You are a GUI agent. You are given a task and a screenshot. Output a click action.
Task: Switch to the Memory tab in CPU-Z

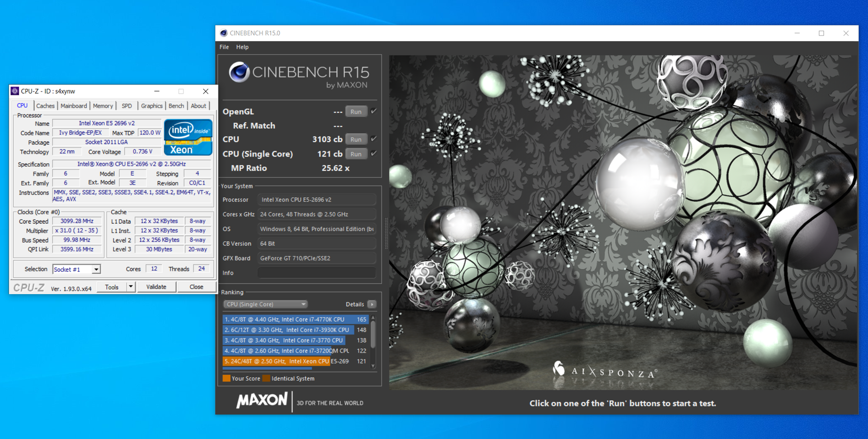[103, 105]
